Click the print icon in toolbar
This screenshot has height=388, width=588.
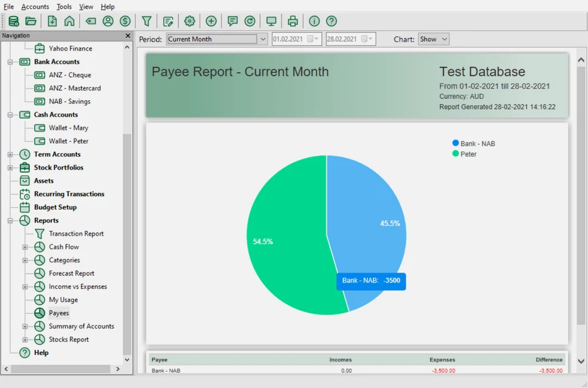(x=293, y=21)
